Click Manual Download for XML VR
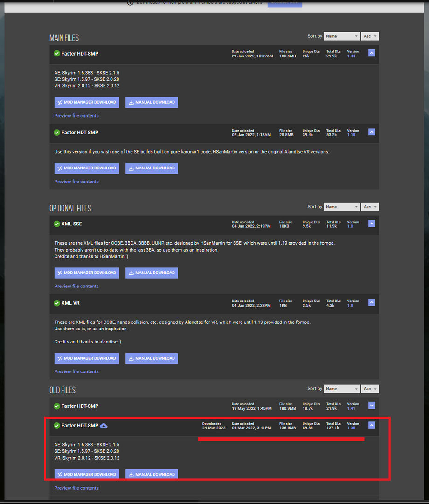This screenshot has height=504, width=429. coord(152,358)
